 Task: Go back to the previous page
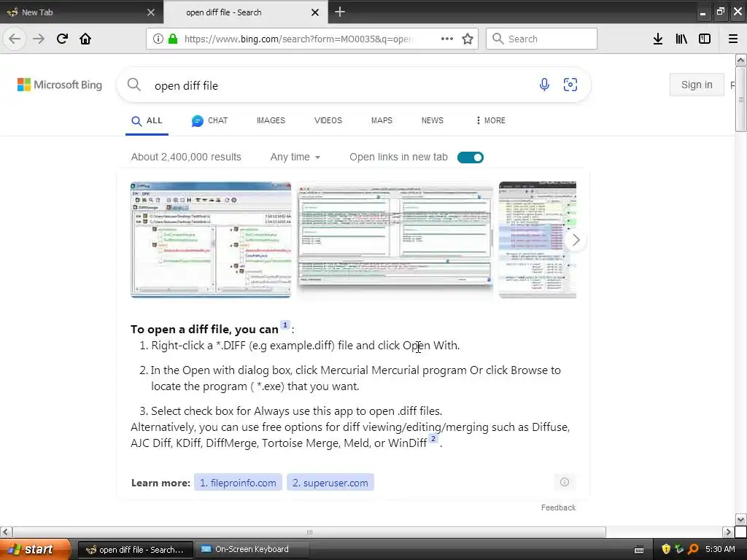tap(15, 39)
